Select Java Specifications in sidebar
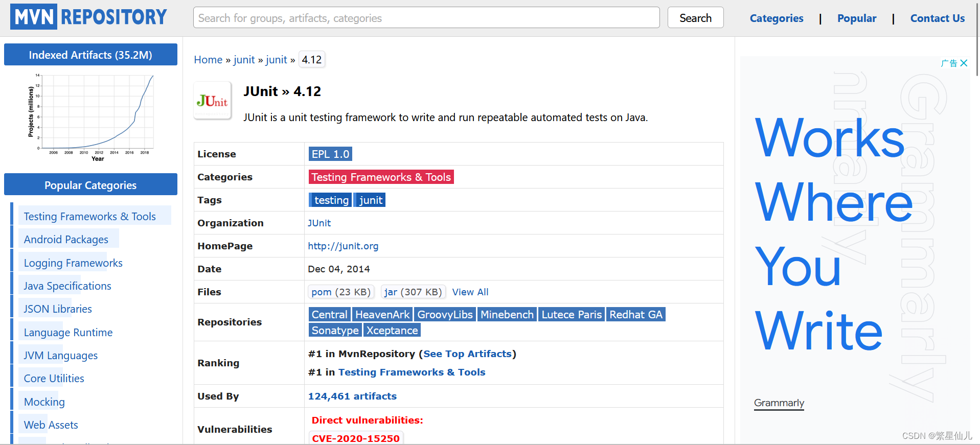Screen dimensions: 980x445 click(67, 286)
